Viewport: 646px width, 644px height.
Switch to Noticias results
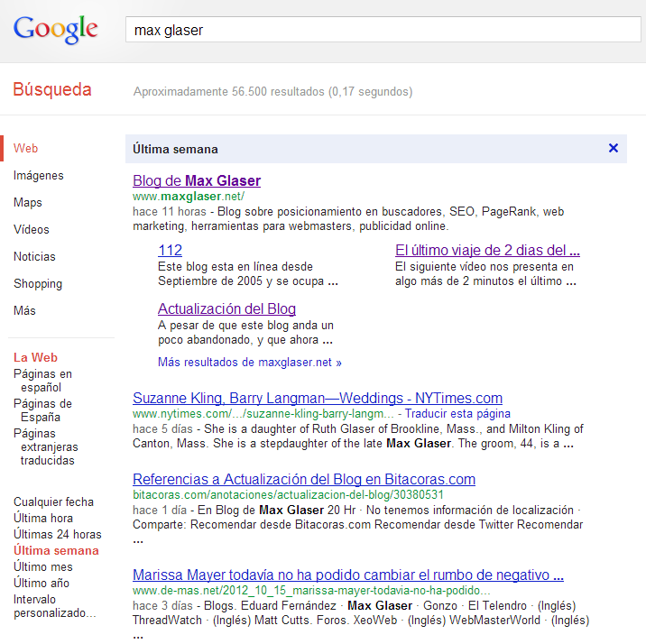(x=34, y=256)
